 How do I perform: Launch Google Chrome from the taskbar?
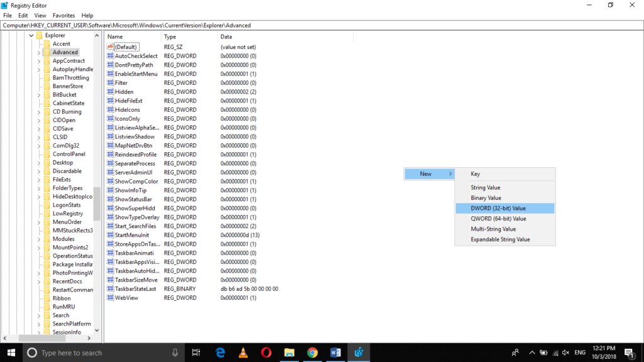313,353
